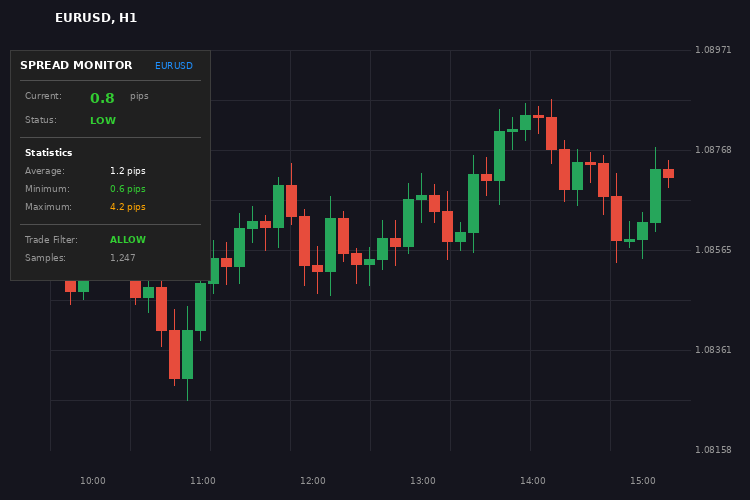Click the EURUSD, H1 chart title

point(96,18)
